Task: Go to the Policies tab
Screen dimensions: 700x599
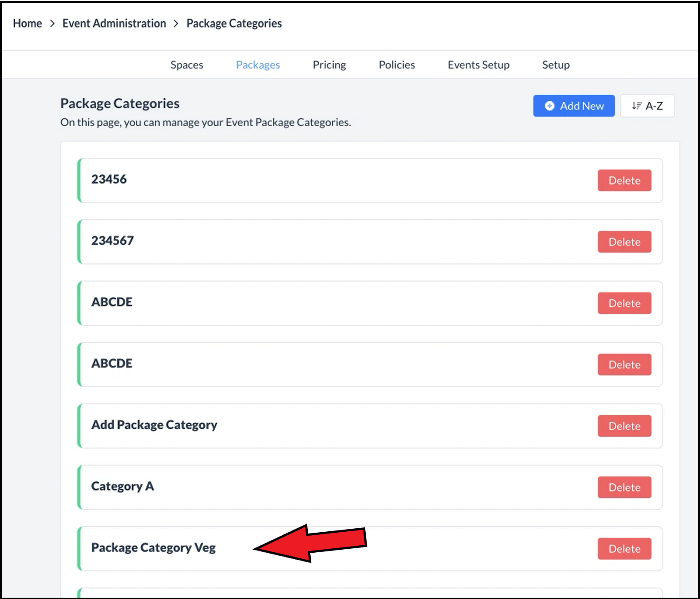Action: click(397, 65)
